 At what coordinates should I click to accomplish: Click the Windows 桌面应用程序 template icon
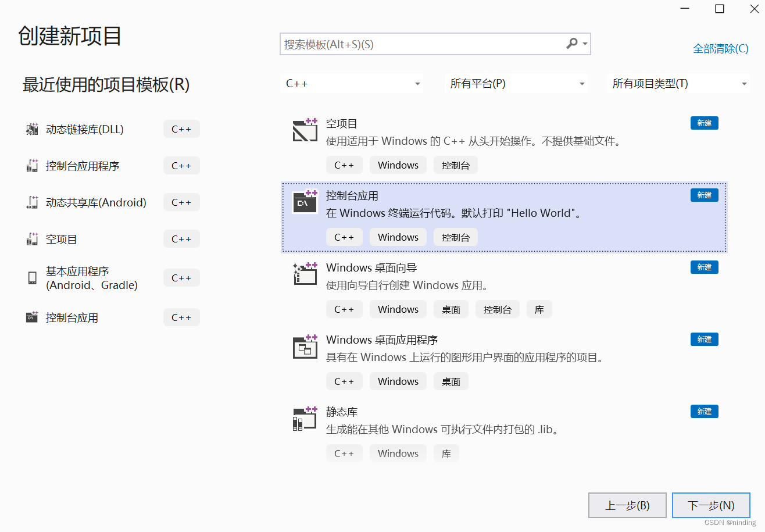click(305, 346)
